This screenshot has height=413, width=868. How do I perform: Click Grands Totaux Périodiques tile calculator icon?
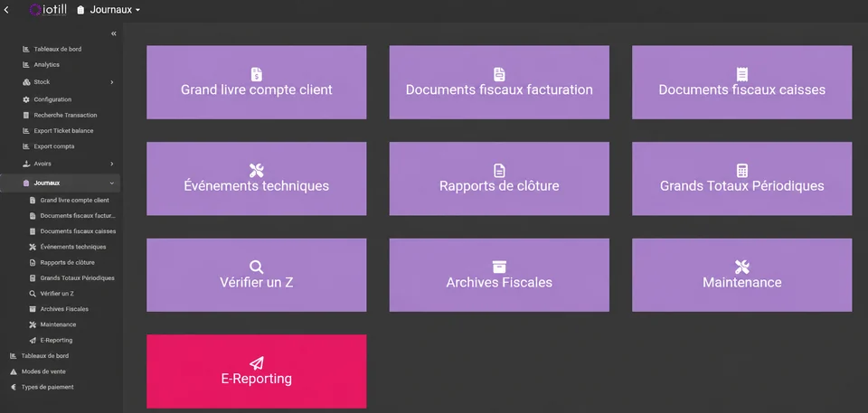pos(741,171)
